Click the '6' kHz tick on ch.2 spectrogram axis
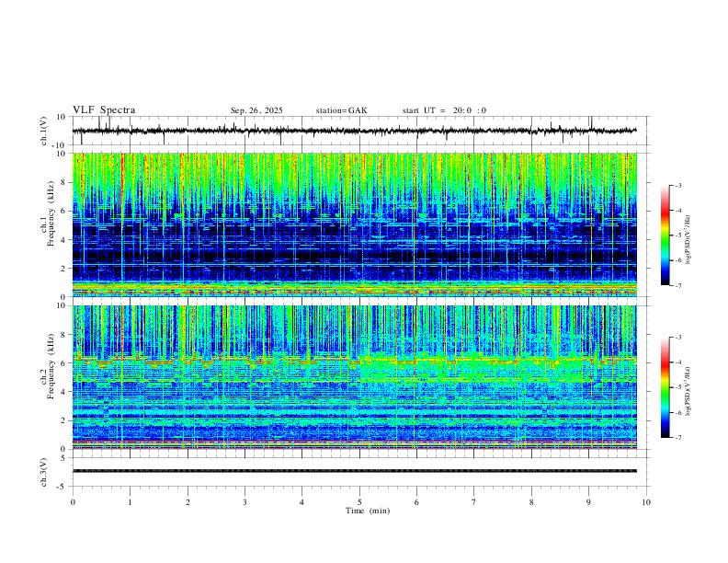Viewport: 728px width, 563px height. click(64, 363)
